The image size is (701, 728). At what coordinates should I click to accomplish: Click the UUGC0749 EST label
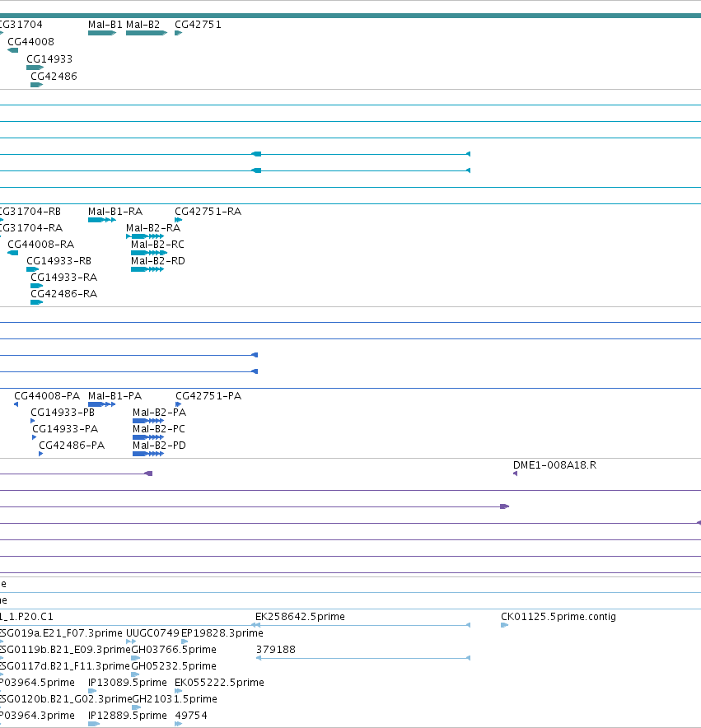point(153,633)
